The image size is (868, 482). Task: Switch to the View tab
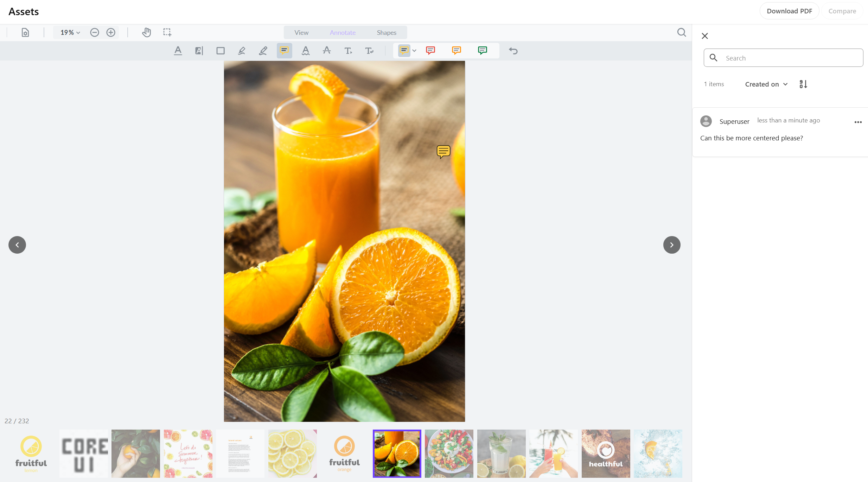(x=301, y=32)
